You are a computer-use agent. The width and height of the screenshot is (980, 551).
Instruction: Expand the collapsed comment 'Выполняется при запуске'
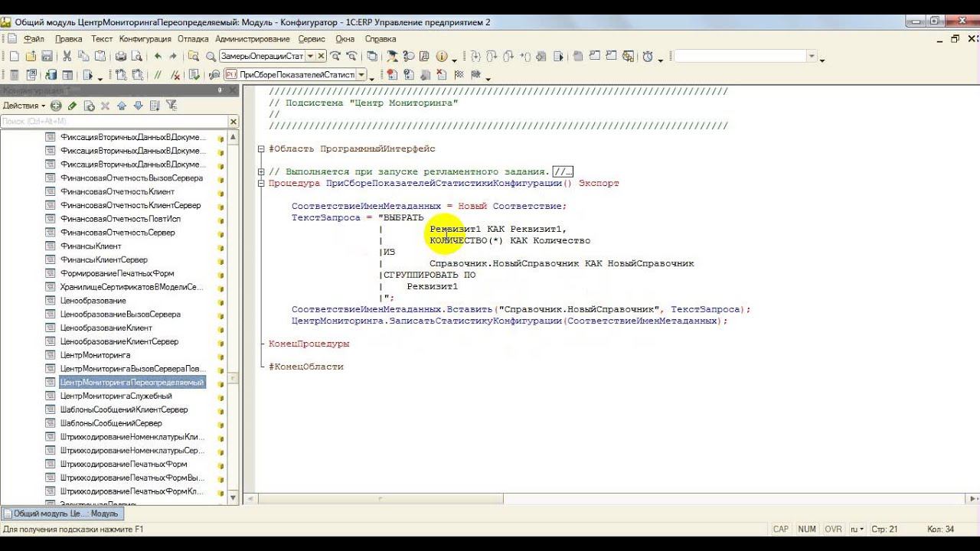click(261, 172)
